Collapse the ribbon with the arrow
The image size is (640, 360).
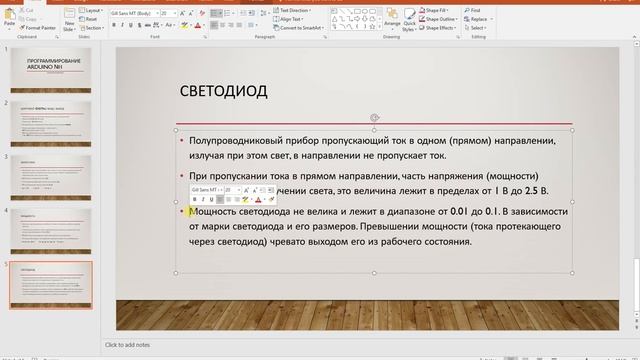click(x=634, y=37)
